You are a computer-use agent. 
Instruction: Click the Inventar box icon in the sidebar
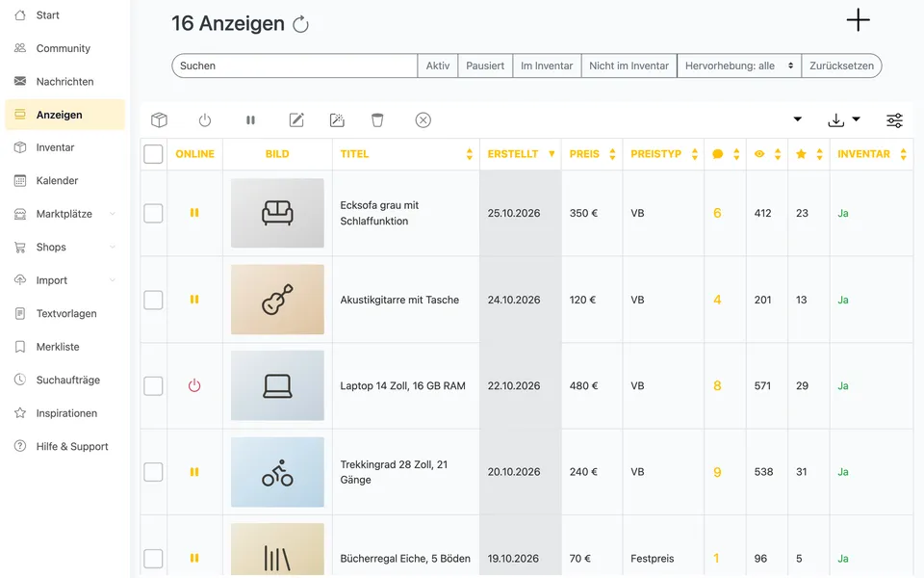(20, 147)
